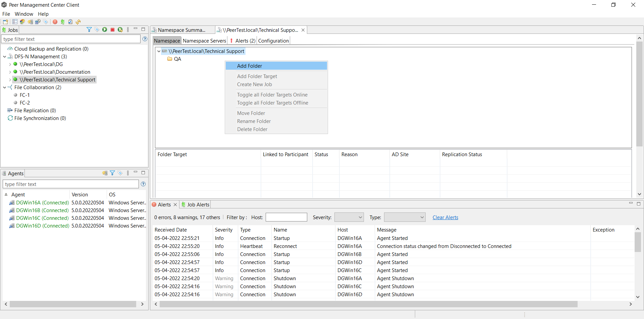The height and width of the screenshot is (319, 644).
Task: Click the clipboard checklist toolbar icon
Action: tap(70, 22)
